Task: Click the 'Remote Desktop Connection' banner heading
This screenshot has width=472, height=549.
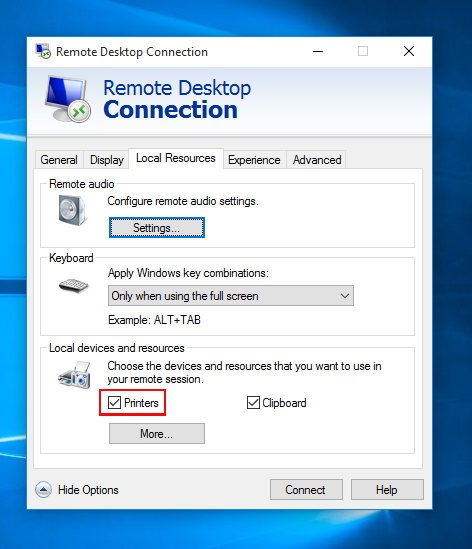Action: [x=177, y=99]
